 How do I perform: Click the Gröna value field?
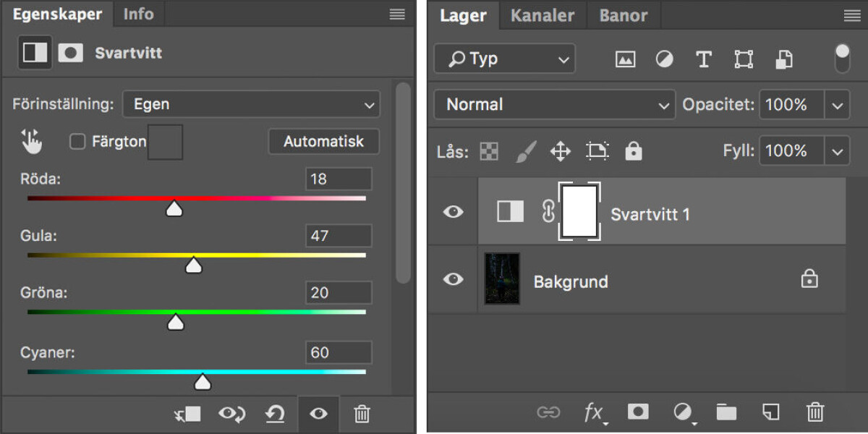coord(339,293)
